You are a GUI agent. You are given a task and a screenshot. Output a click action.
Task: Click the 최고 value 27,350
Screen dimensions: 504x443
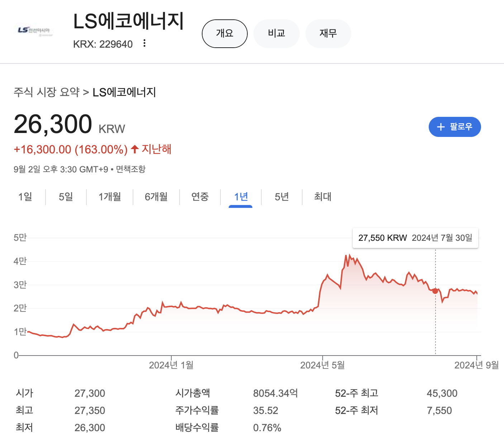pos(90,411)
